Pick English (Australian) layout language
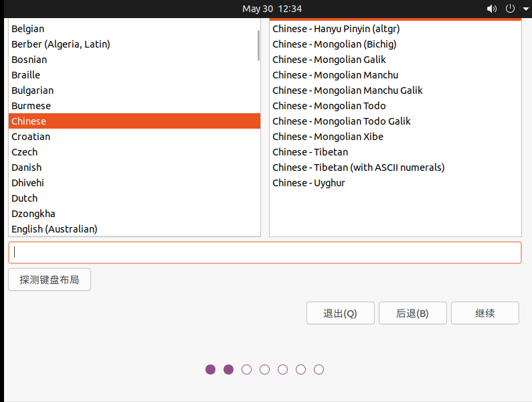 pos(54,229)
